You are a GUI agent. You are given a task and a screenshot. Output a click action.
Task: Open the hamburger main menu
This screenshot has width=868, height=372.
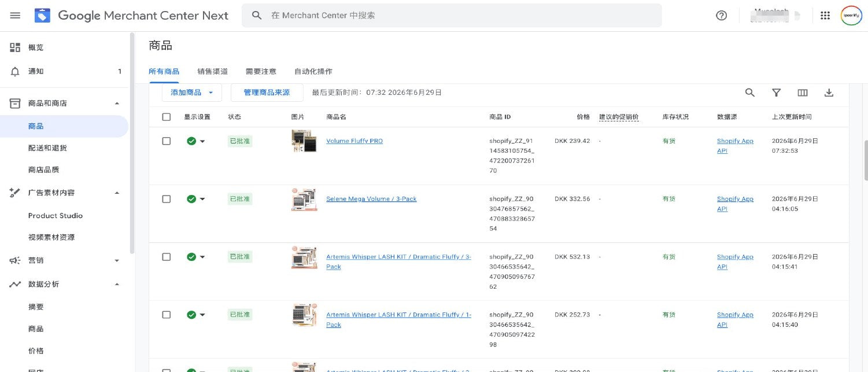pyautogui.click(x=15, y=16)
